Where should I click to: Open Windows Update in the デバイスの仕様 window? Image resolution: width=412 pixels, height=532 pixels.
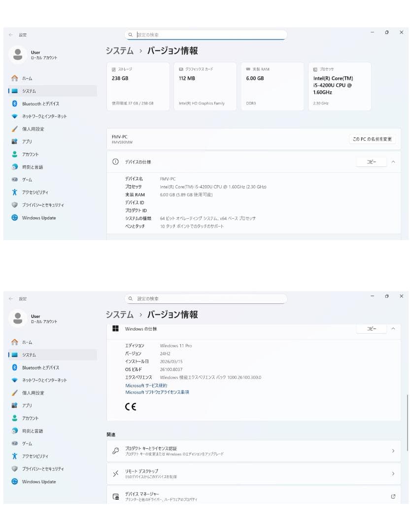[53, 218]
